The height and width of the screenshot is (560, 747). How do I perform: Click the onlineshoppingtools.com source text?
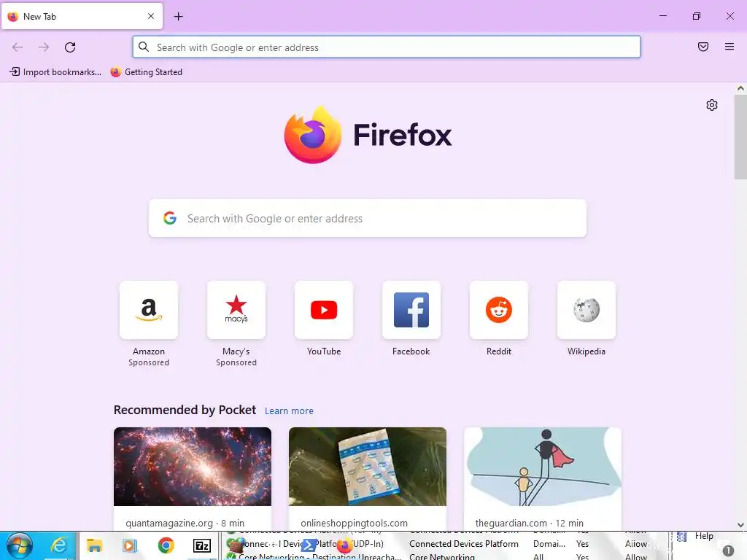(354, 523)
